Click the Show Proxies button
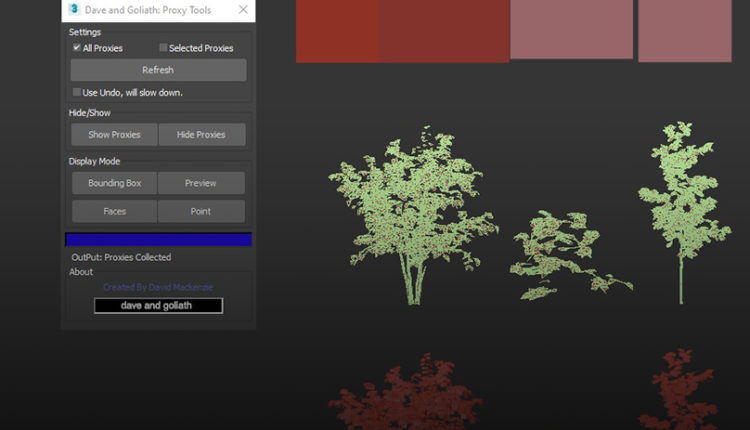This screenshot has height=430, width=750. [x=114, y=135]
